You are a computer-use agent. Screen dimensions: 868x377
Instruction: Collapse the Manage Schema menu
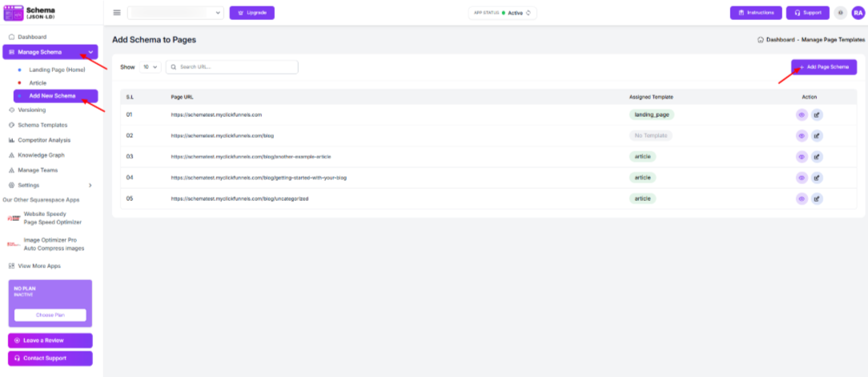[90, 52]
